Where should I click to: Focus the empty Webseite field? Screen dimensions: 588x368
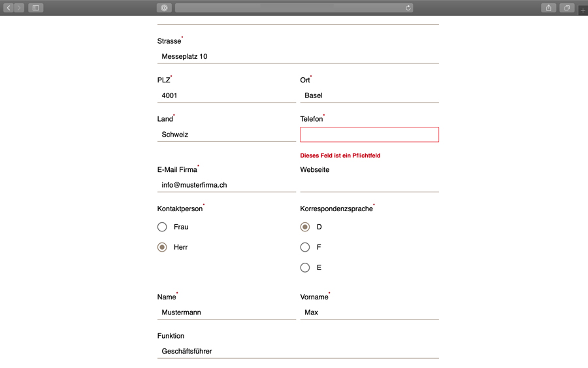369,185
